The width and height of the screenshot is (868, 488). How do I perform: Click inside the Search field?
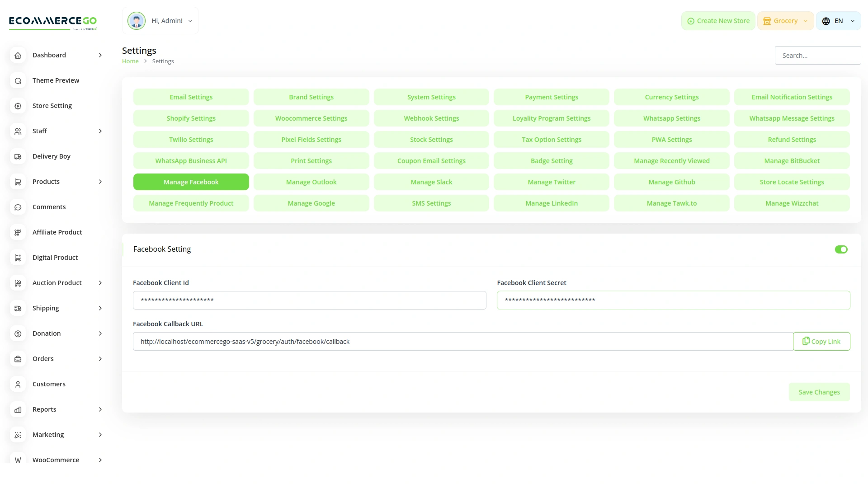(818, 55)
